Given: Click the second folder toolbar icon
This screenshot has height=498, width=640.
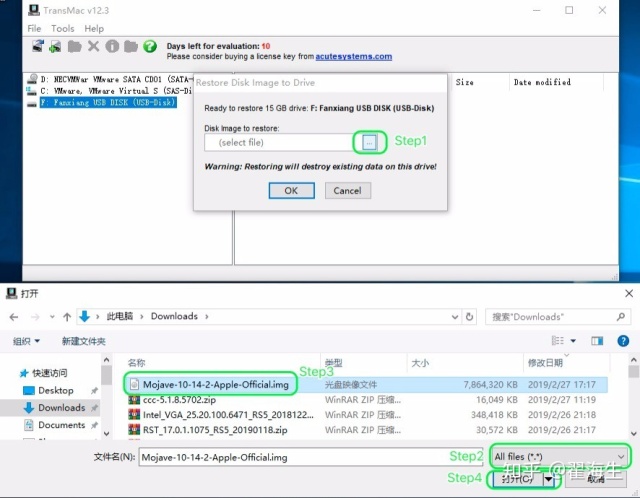Looking at the screenshot, I should coord(131,47).
